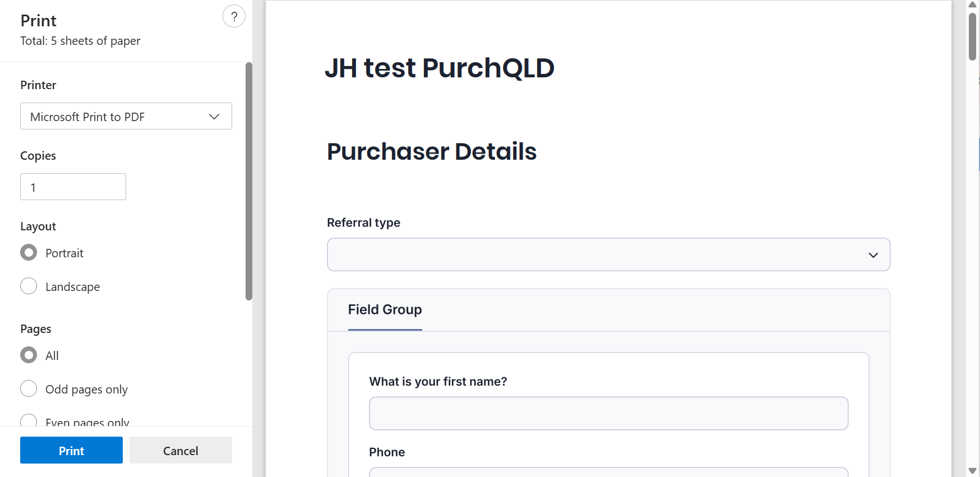Screen dimensions: 980x477
Task: Select the Landscape layout option
Action: click(29, 286)
